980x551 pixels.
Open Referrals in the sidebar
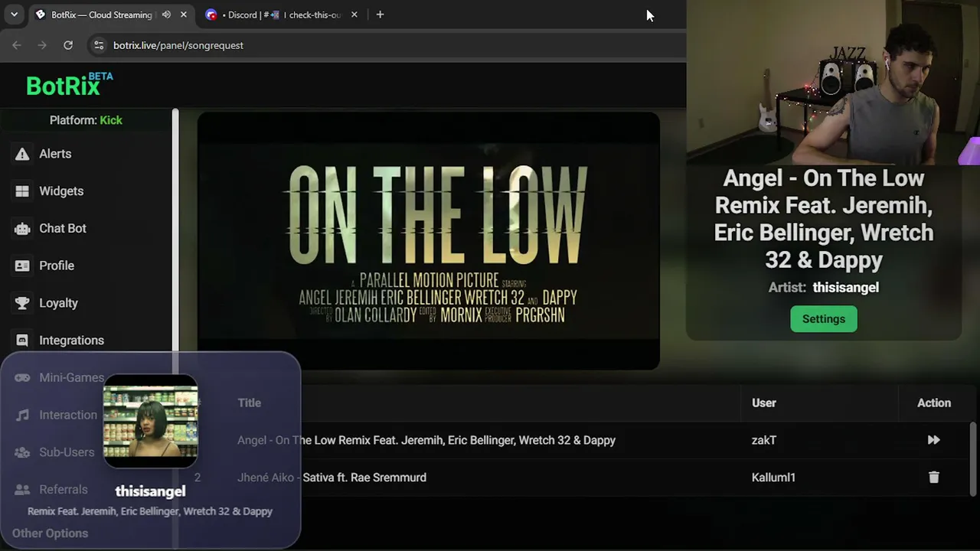[64, 490]
